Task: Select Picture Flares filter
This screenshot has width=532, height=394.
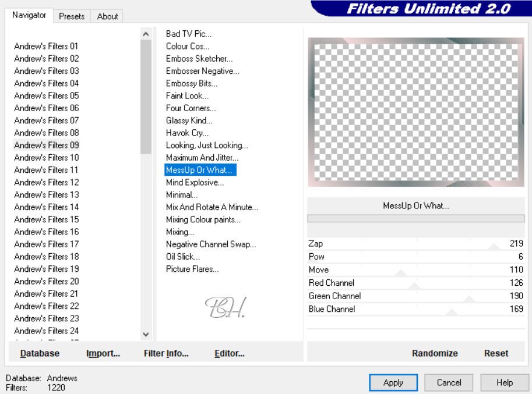Action: pos(192,269)
